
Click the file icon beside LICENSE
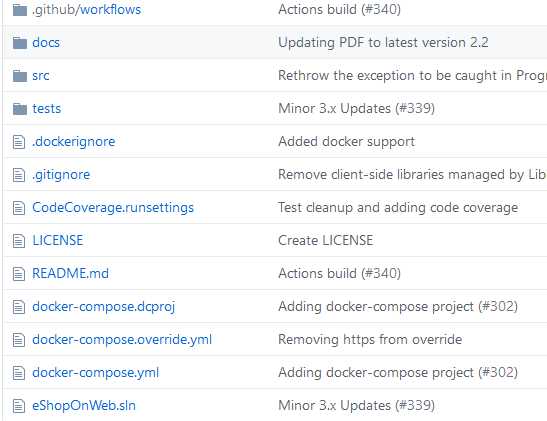[x=19, y=241]
